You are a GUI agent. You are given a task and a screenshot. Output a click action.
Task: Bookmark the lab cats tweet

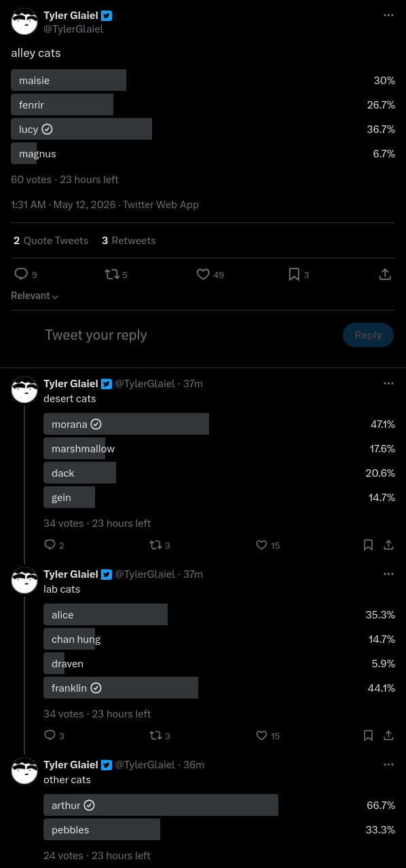pyautogui.click(x=368, y=735)
